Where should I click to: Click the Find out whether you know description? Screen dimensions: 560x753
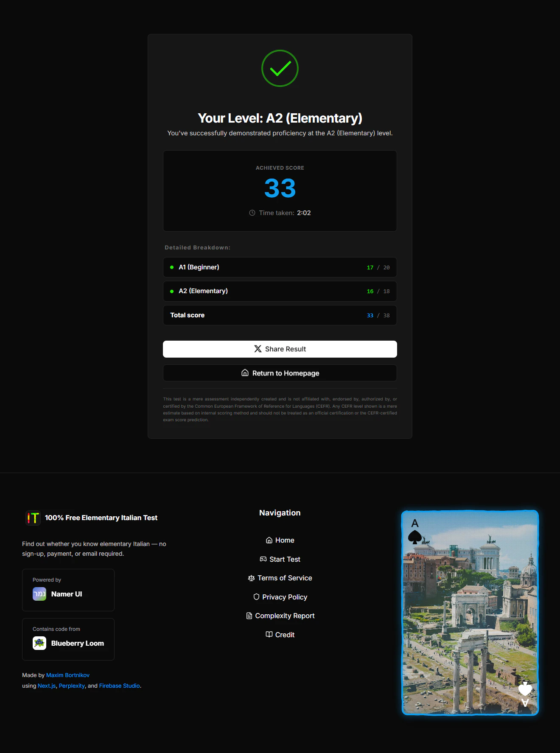(x=94, y=549)
